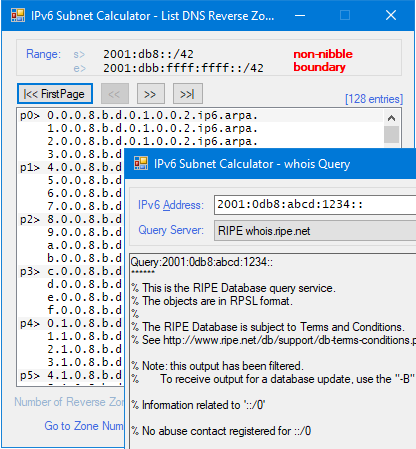Click the IPv6 Subnet Calculator app icon in main title bar

click(18, 15)
